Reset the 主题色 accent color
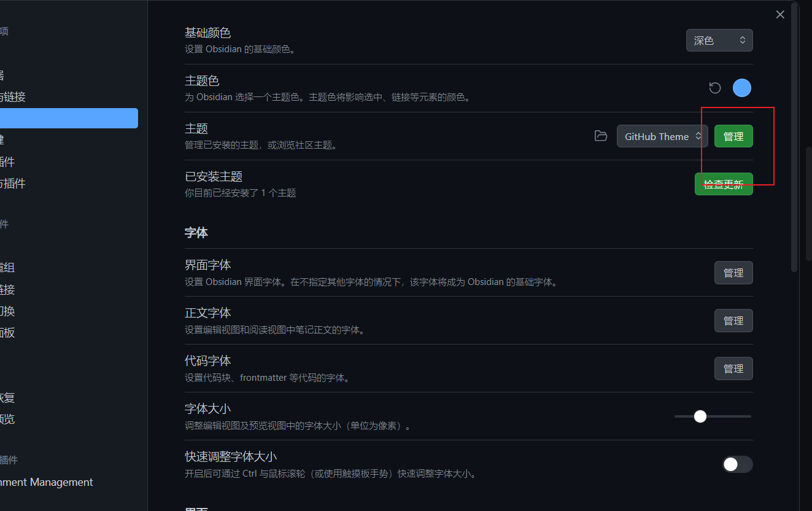The height and width of the screenshot is (511, 812). click(715, 88)
